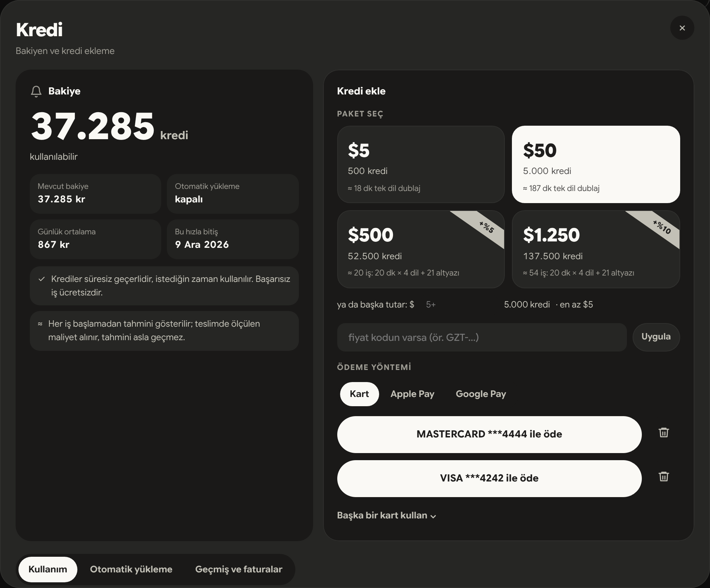Click the Mevcut bakiye 37.285 kr card
This screenshot has width=710, height=588.
point(95,194)
